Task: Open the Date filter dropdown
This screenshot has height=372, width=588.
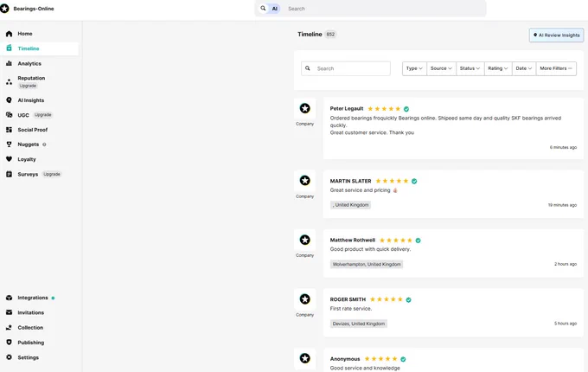Action: click(x=524, y=68)
